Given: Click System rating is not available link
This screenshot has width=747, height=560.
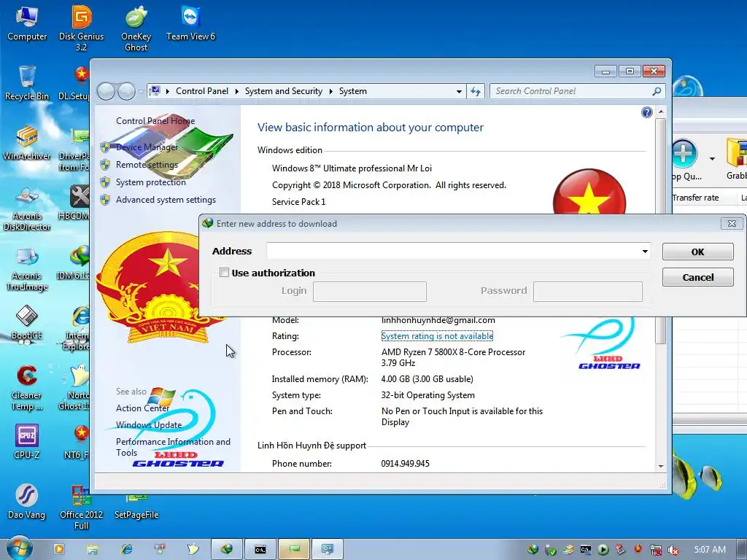Looking at the screenshot, I should coord(438,336).
